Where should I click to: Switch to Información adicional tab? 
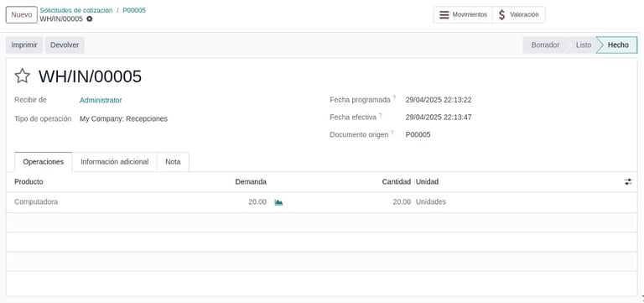pos(115,162)
